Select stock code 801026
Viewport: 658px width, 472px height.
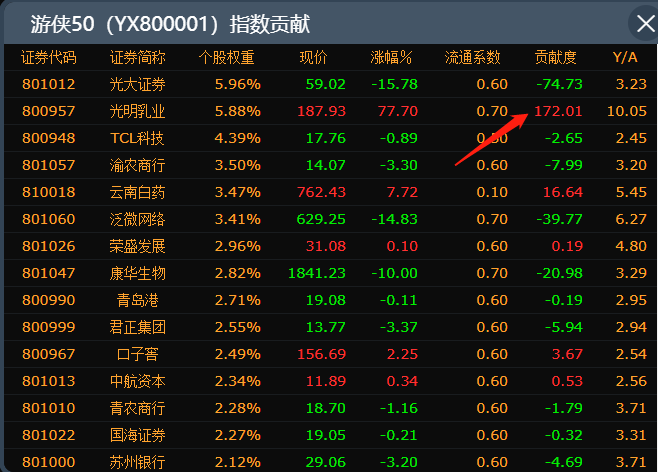[49, 246]
